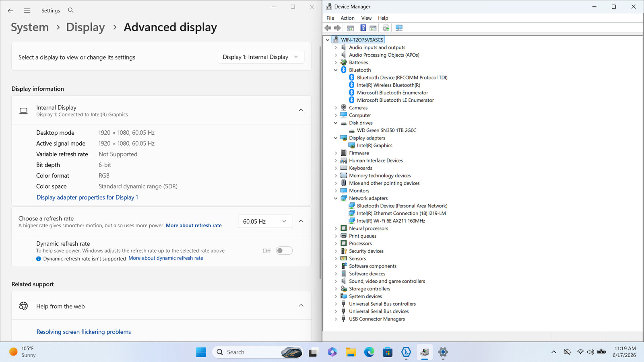Viewport: 644px width, 362px height.
Task: Select Bluetooth Device (Personal Area Network)
Action: pyautogui.click(x=402, y=206)
